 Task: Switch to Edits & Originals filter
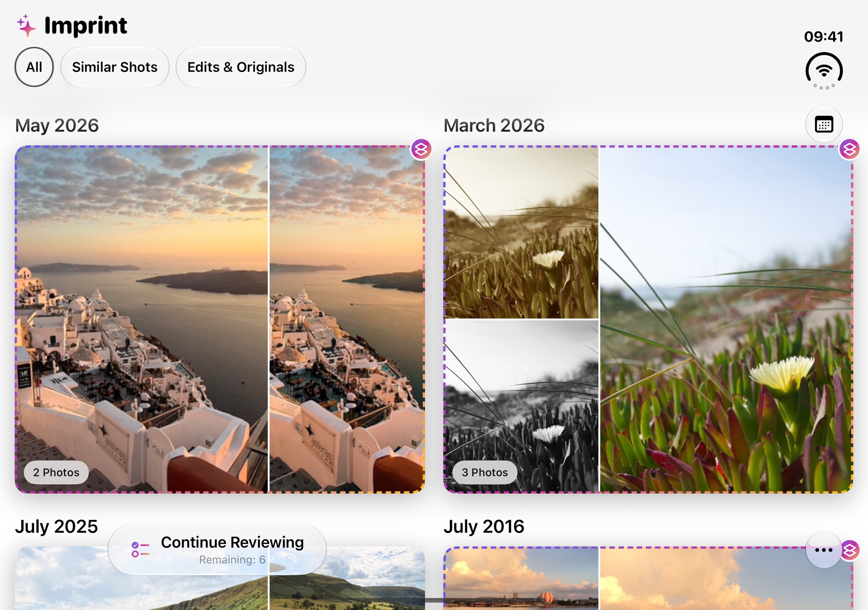241,67
